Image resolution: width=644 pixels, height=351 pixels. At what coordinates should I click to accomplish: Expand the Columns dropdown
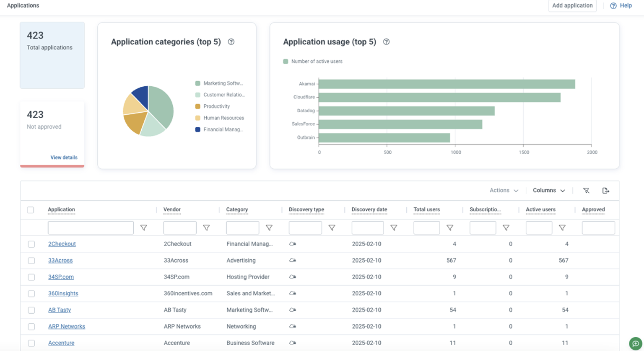click(x=549, y=191)
